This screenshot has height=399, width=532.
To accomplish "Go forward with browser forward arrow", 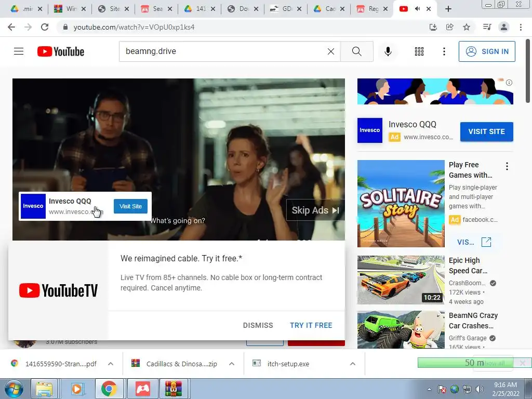I will tap(28, 27).
